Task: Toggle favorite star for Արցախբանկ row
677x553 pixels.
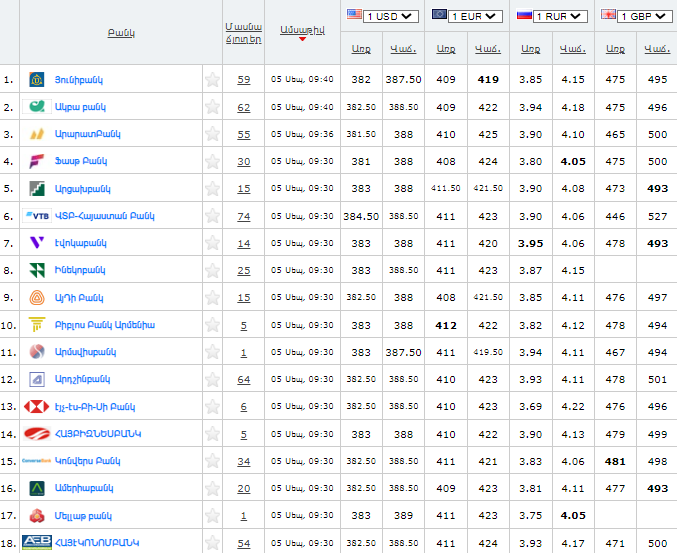Action: (x=212, y=189)
